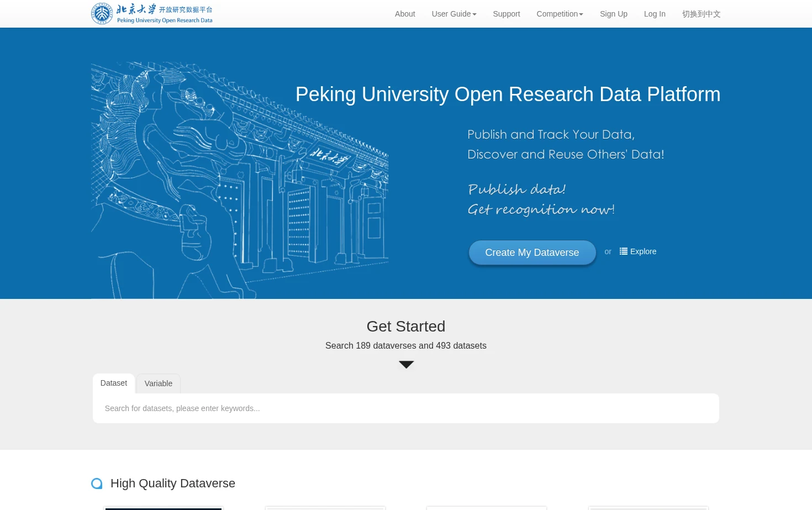Screen dimensions: 812x510
Task: Go to Sign Up
Action: (614, 14)
